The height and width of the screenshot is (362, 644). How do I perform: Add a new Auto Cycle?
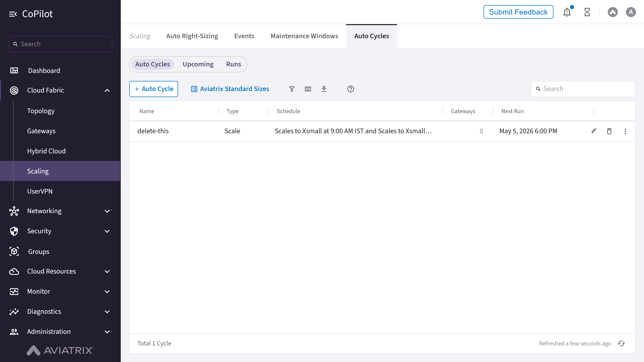click(x=153, y=89)
